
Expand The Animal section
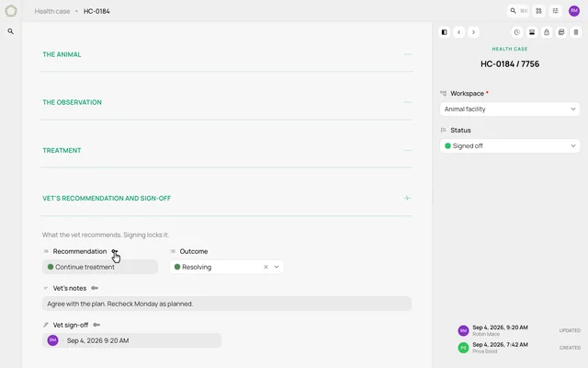click(408, 54)
